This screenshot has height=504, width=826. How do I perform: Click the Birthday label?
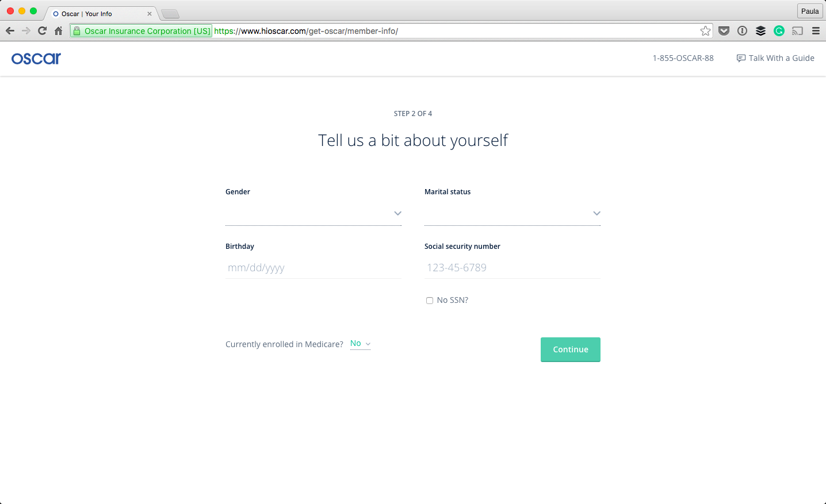240,247
